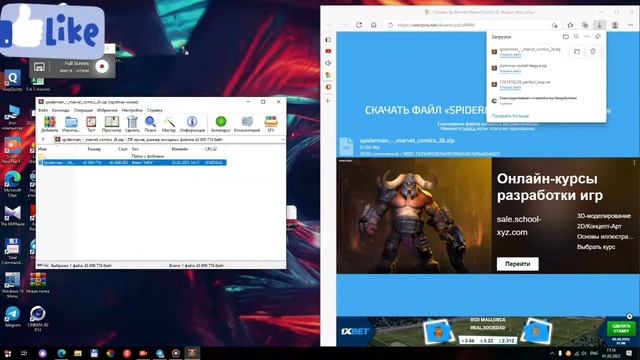Screen dimensions: 640x360
Task: Click Открыть файл under the second download
Action: coord(510,71)
